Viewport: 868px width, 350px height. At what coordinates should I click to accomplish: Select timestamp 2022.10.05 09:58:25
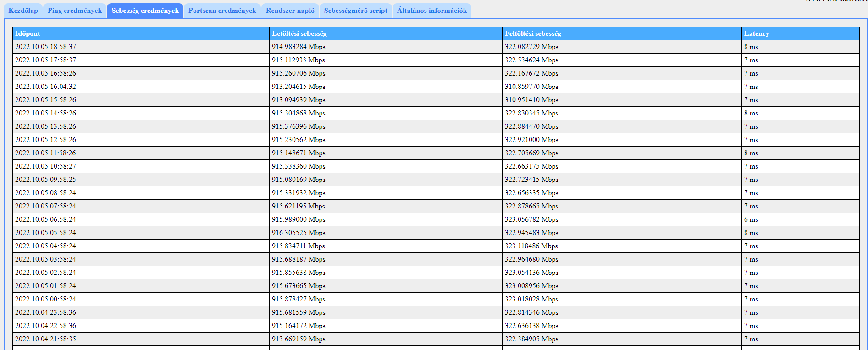pyautogui.click(x=46, y=180)
